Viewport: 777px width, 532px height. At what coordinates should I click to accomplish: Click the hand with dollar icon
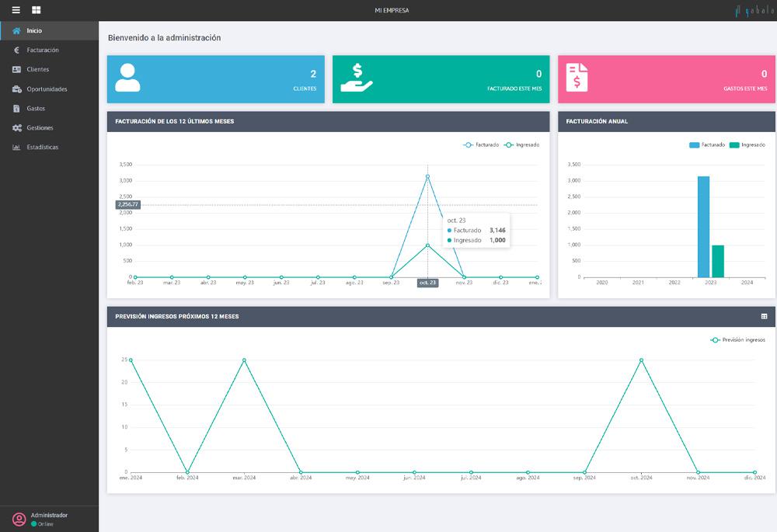pos(357,78)
